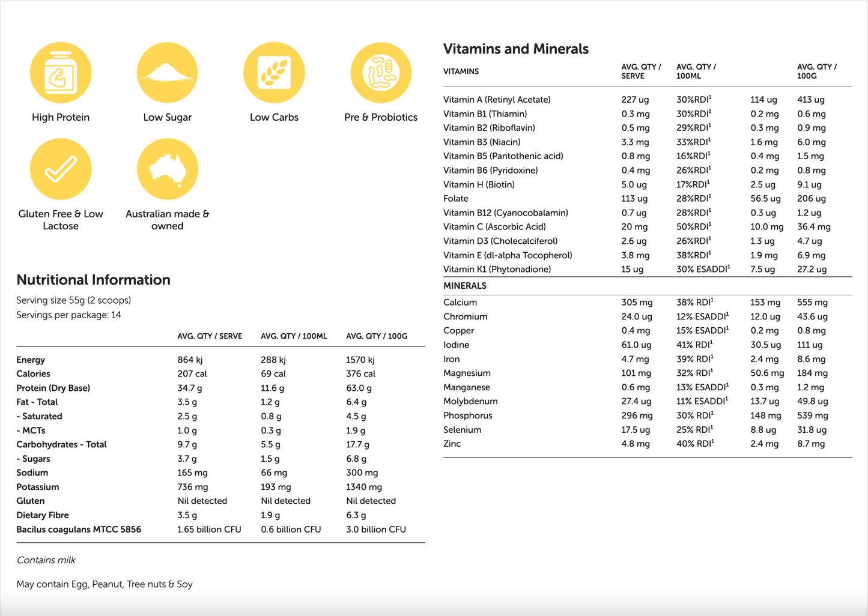Select the Protein (Dry Base) row label
Screen dimensions: 868x616
(53, 388)
